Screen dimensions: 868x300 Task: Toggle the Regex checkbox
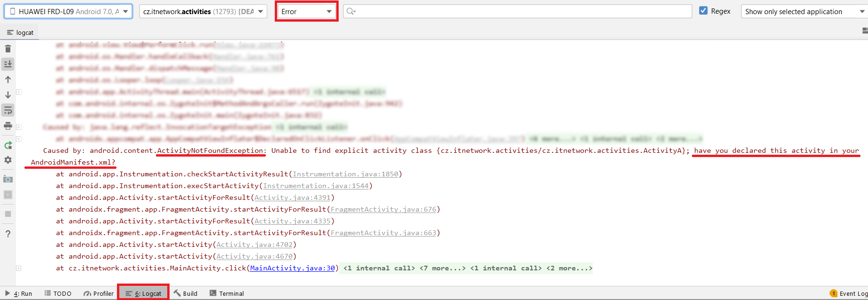(x=703, y=11)
